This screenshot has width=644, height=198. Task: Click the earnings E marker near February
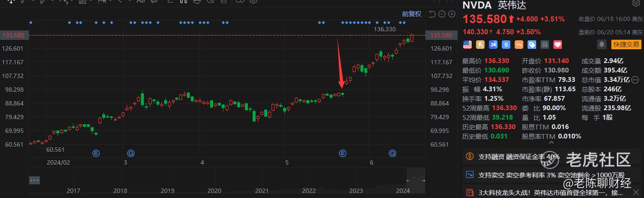pyautogui.click(x=96, y=153)
